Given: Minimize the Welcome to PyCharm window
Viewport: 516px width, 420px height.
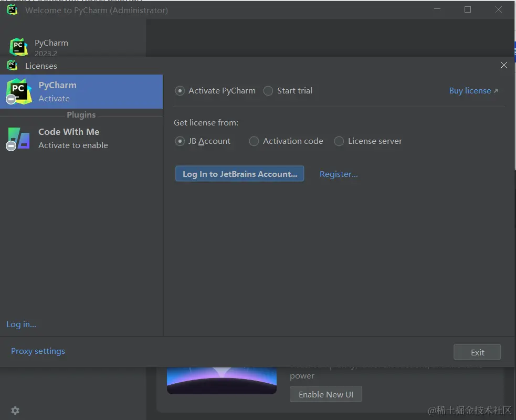Looking at the screenshot, I should coord(437,9).
